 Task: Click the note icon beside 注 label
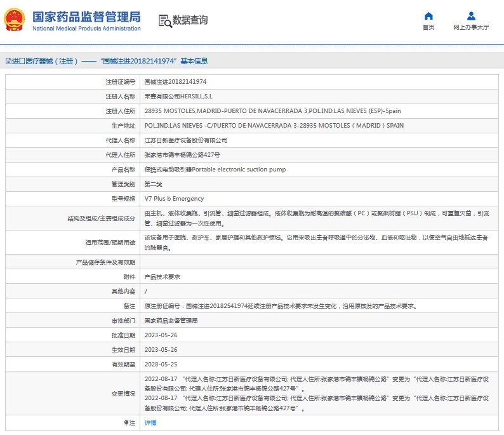tap(126, 422)
